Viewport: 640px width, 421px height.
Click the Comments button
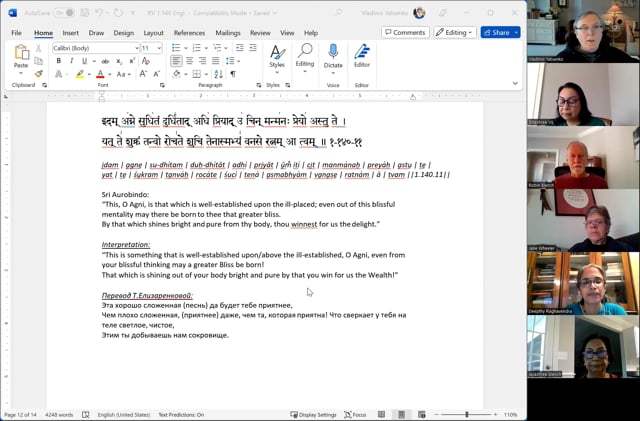(x=405, y=32)
